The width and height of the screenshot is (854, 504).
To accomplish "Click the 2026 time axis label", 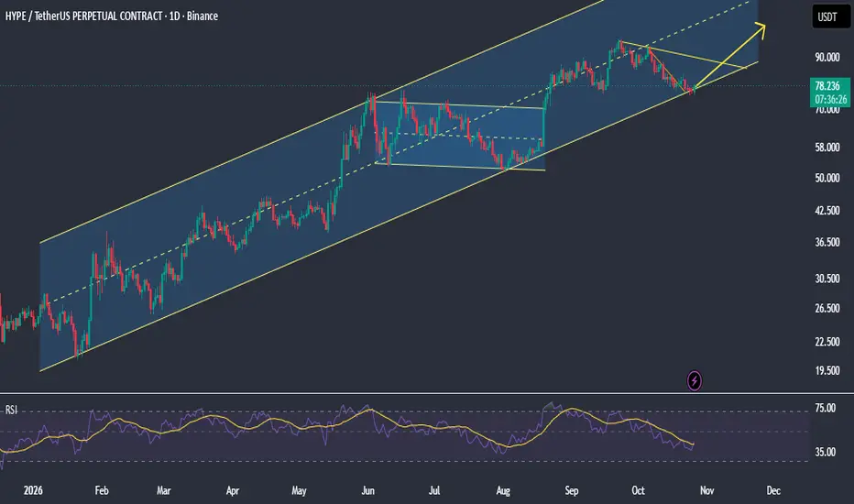I will (33, 490).
